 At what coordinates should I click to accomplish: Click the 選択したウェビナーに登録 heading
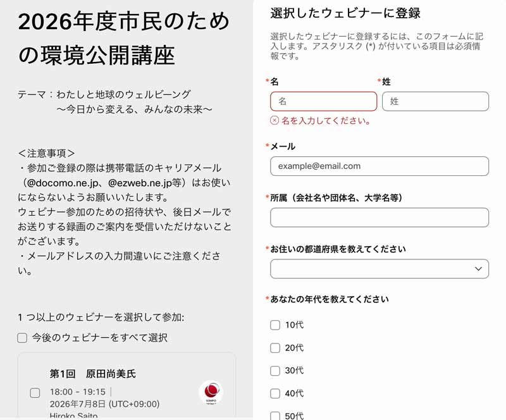pos(345,13)
